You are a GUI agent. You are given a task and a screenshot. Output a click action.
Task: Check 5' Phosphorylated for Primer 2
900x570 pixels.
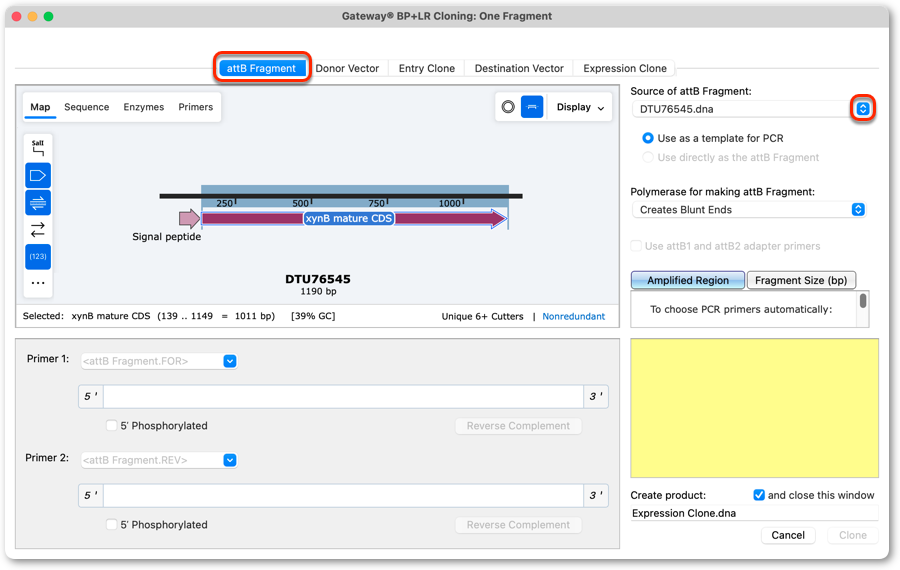[111, 524]
